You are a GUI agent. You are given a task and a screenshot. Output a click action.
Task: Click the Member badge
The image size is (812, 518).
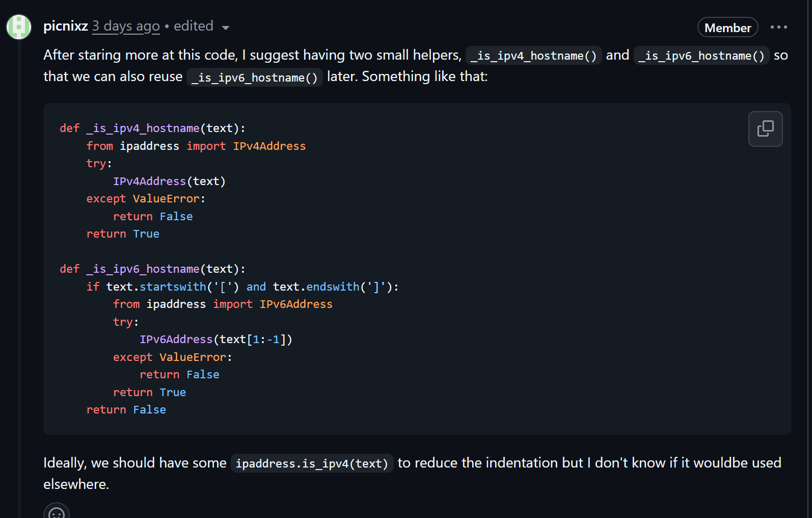pyautogui.click(x=727, y=28)
